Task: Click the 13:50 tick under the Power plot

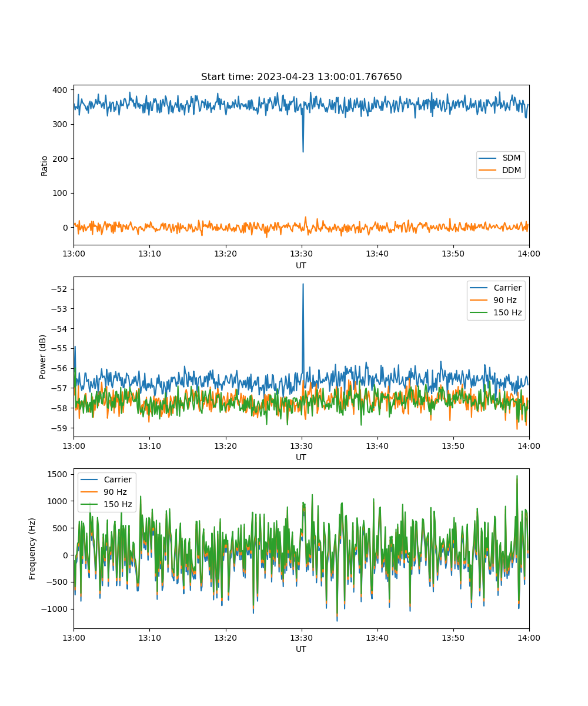Action: (x=453, y=445)
